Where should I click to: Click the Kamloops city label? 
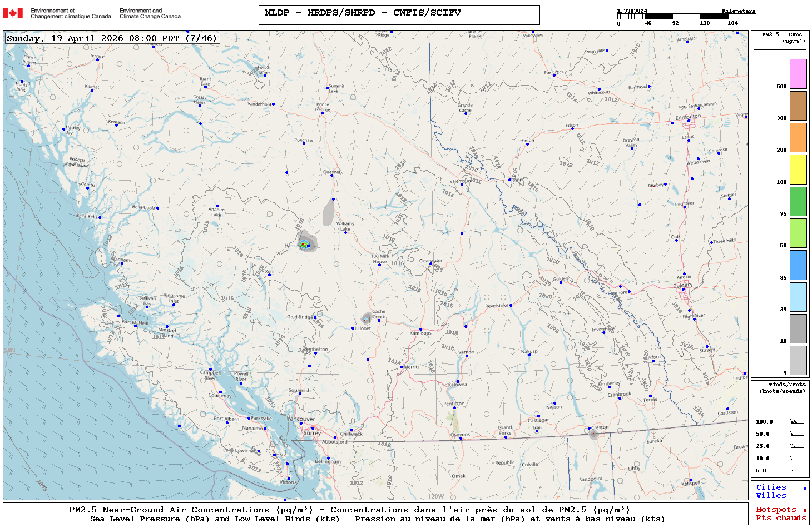pyautogui.click(x=420, y=333)
